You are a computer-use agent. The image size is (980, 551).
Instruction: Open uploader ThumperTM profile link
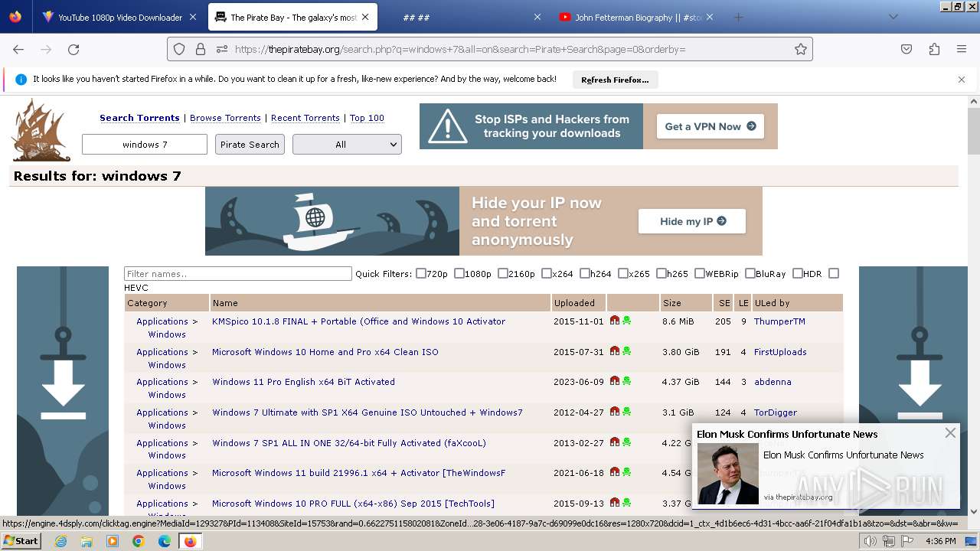(779, 321)
